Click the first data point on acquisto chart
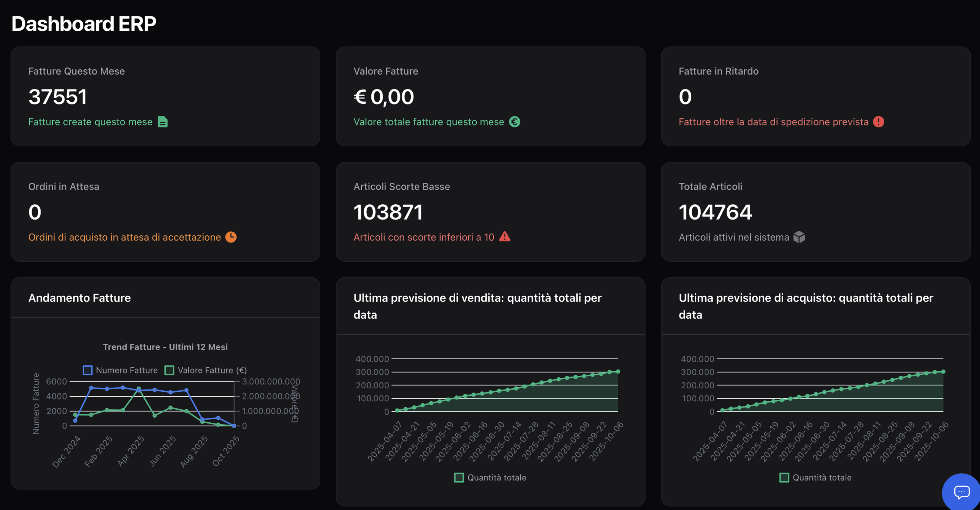Viewport: 980px width, 510px height. tap(722, 410)
